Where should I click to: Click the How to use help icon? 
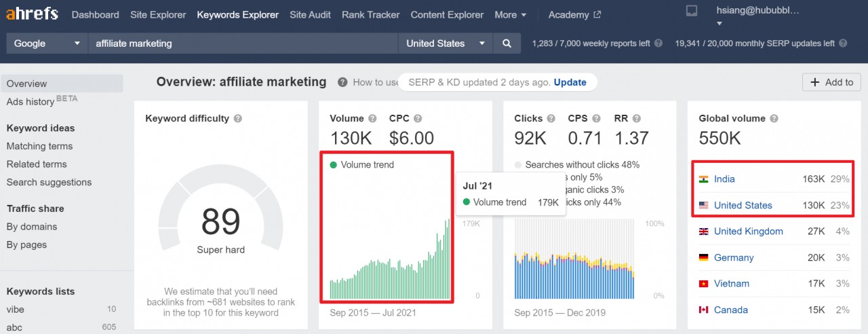342,82
